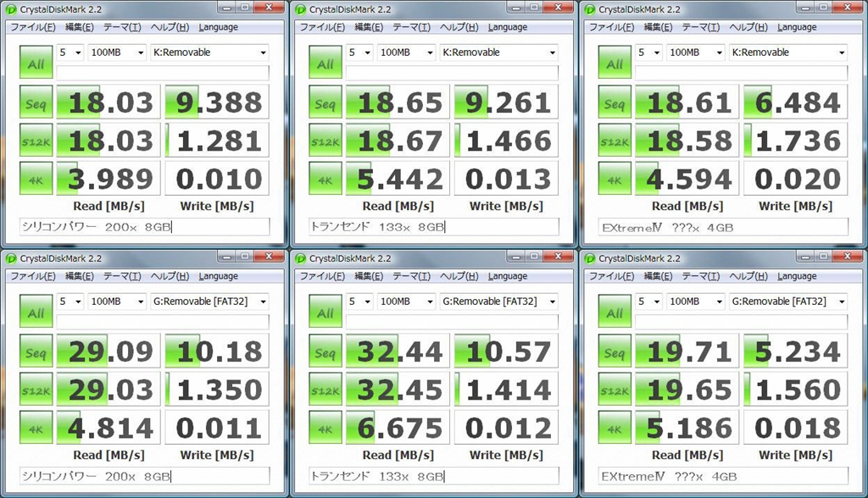Run the 512K test showing 18.67 read
868x498 pixels.
point(325,140)
